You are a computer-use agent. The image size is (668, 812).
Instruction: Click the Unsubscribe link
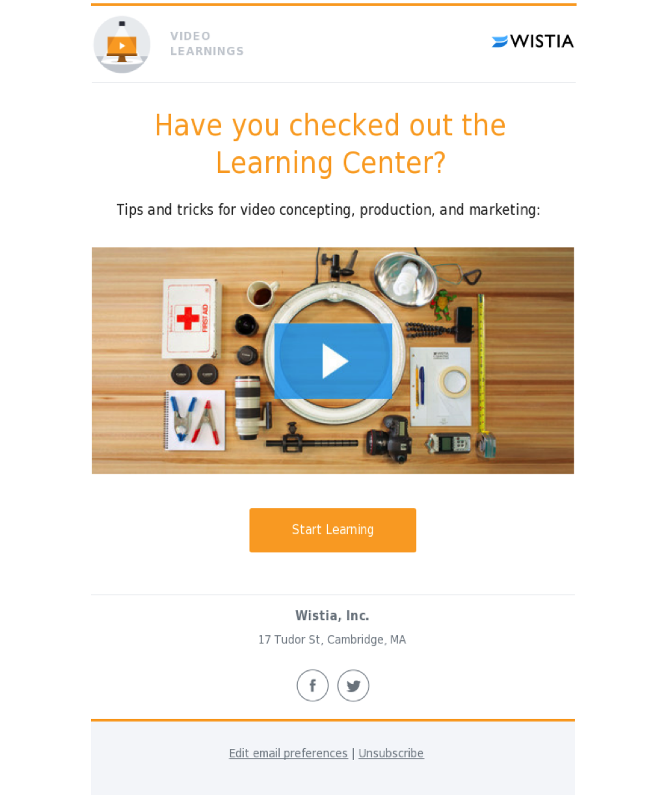(x=391, y=753)
